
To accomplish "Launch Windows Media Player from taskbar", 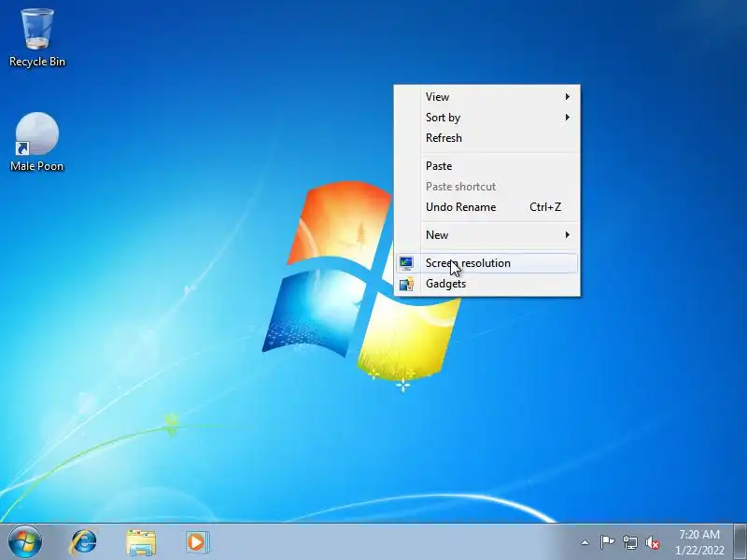I will tap(197, 542).
